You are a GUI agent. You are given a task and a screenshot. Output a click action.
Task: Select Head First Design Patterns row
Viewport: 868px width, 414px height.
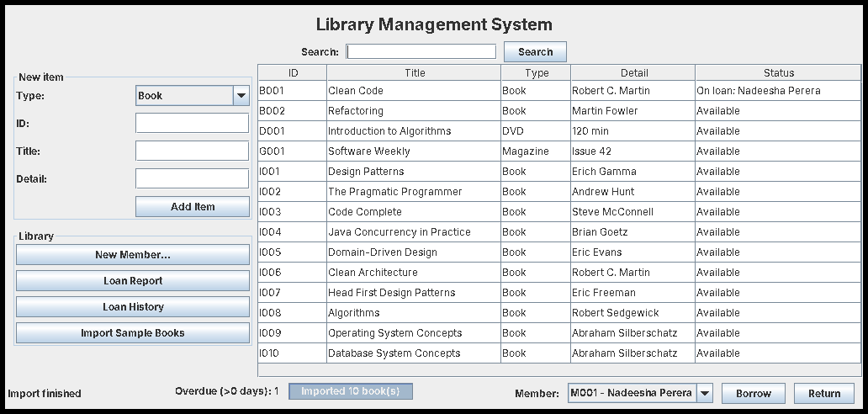click(x=559, y=292)
